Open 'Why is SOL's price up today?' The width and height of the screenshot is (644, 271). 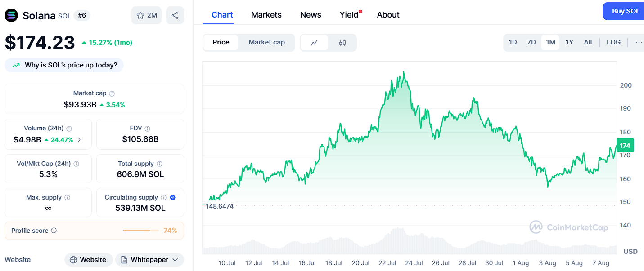point(64,65)
